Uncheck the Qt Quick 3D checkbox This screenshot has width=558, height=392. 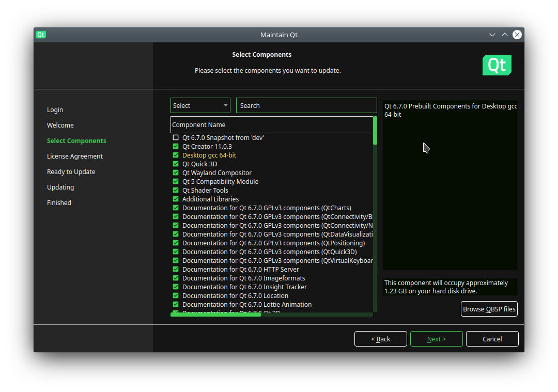point(176,164)
